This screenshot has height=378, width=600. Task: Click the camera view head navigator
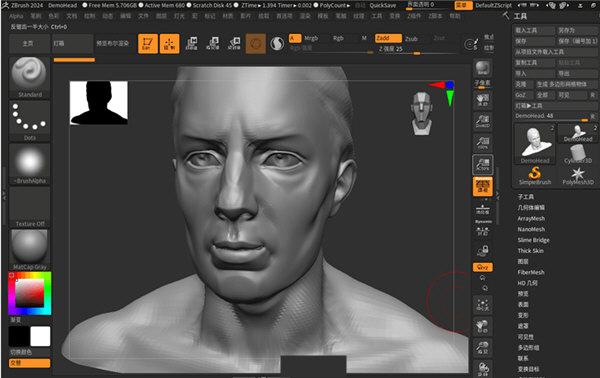coord(421,113)
